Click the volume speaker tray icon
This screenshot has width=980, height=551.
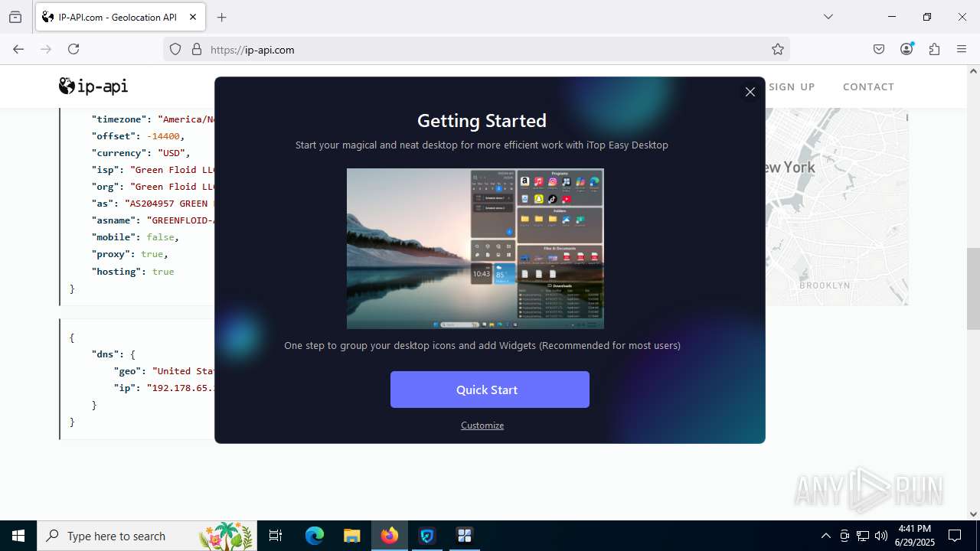[881, 536]
